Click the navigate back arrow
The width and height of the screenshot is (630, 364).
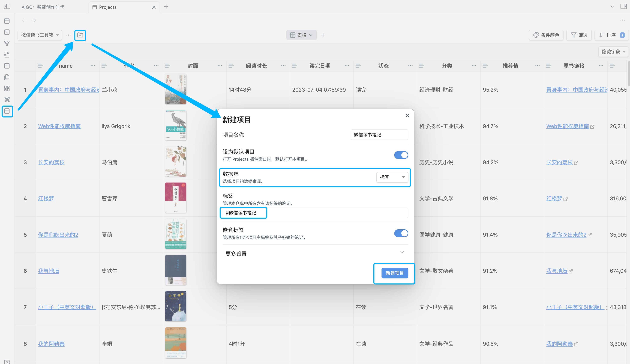(x=24, y=20)
